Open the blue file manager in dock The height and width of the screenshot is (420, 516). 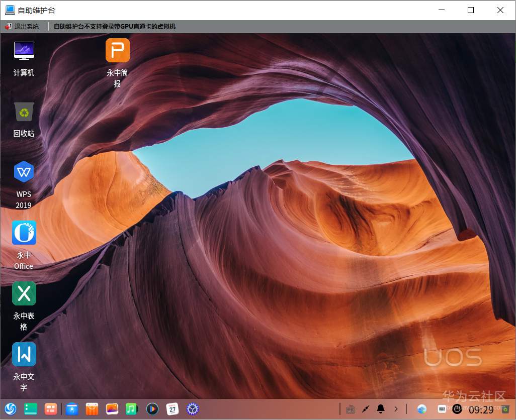coord(72,409)
